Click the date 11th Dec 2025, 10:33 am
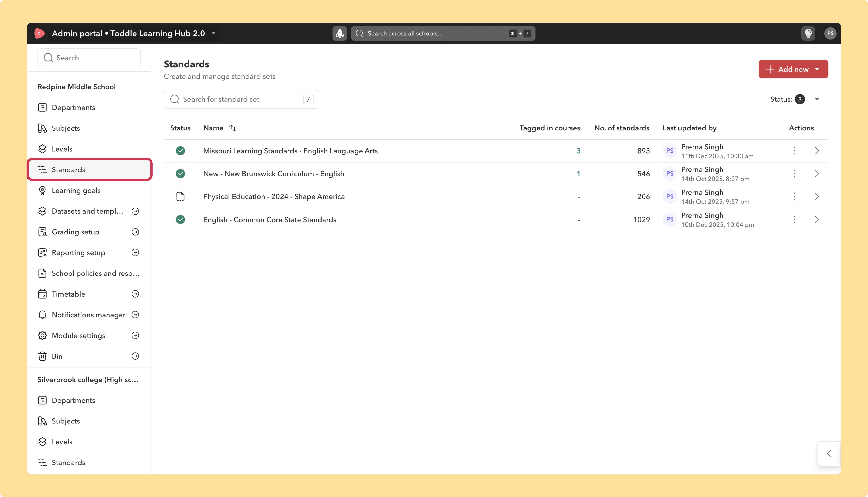 [717, 156]
